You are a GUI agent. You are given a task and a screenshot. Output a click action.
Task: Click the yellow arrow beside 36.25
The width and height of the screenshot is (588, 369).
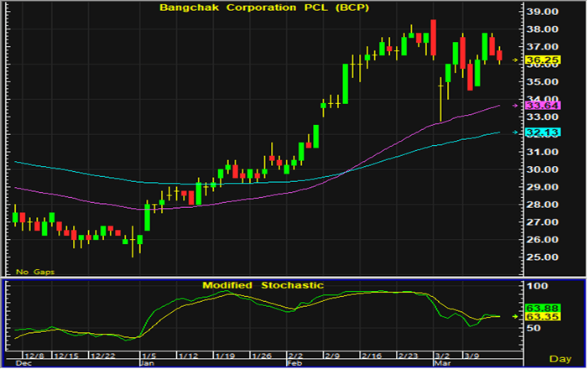514,60
